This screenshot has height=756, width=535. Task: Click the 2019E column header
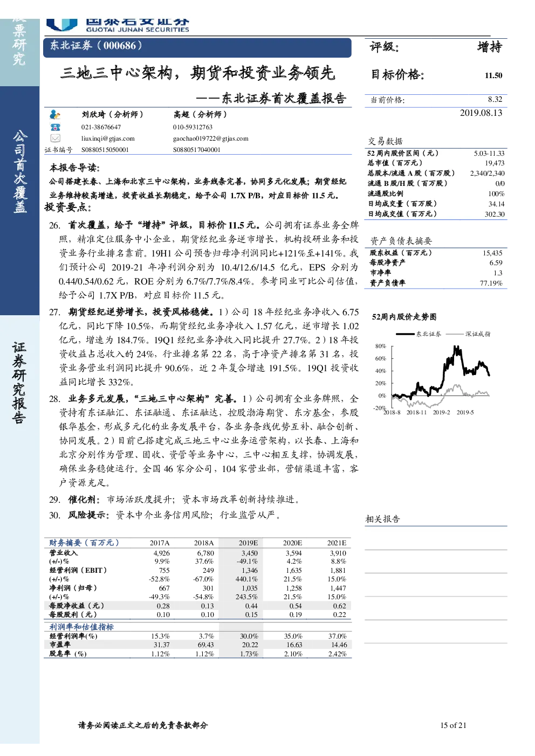coord(249,543)
